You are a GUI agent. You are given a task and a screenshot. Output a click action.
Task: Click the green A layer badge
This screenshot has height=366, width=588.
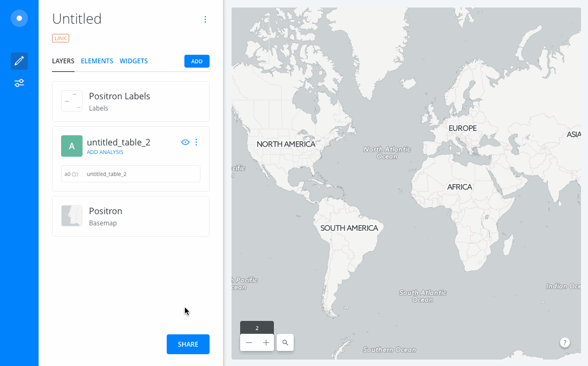(x=72, y=146)
